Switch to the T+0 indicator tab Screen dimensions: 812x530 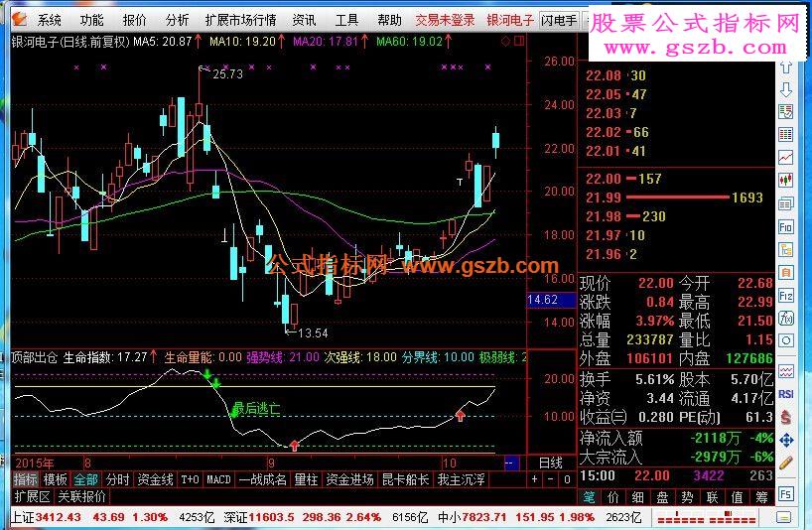[x=190, y=479]
